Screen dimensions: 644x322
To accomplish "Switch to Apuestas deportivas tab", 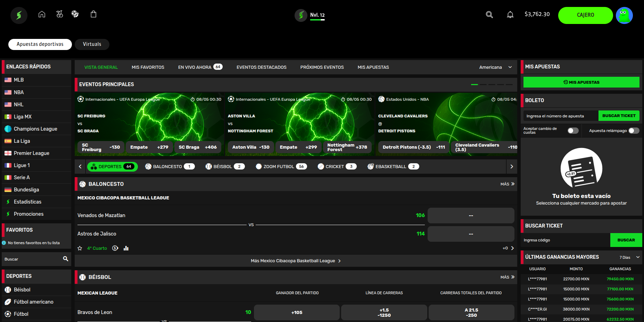I will point(40,44).
